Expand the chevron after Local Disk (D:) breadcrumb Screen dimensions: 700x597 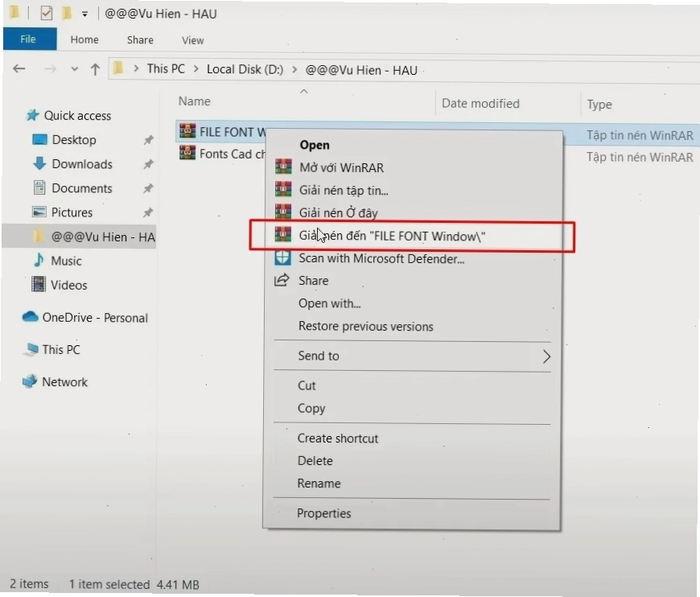coord(294,70)
